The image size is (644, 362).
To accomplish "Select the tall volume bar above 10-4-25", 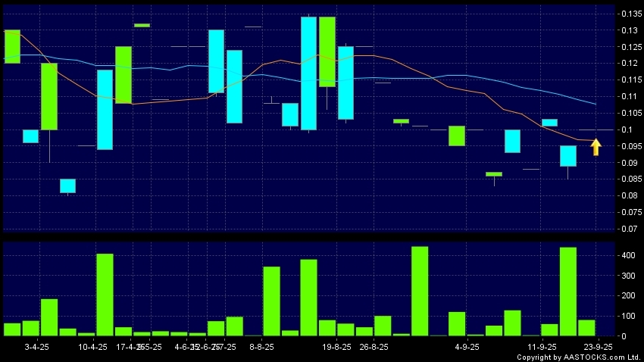I will 105,294.
